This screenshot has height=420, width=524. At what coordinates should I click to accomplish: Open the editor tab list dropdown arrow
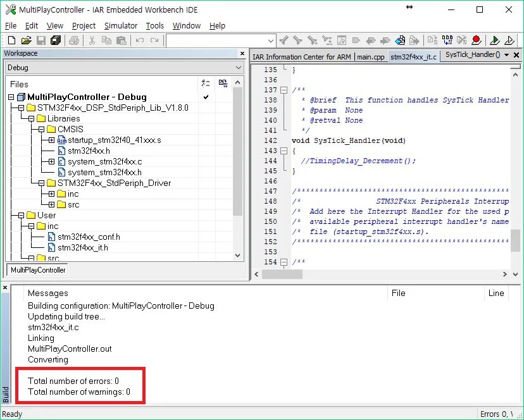(x=507, y=55)
